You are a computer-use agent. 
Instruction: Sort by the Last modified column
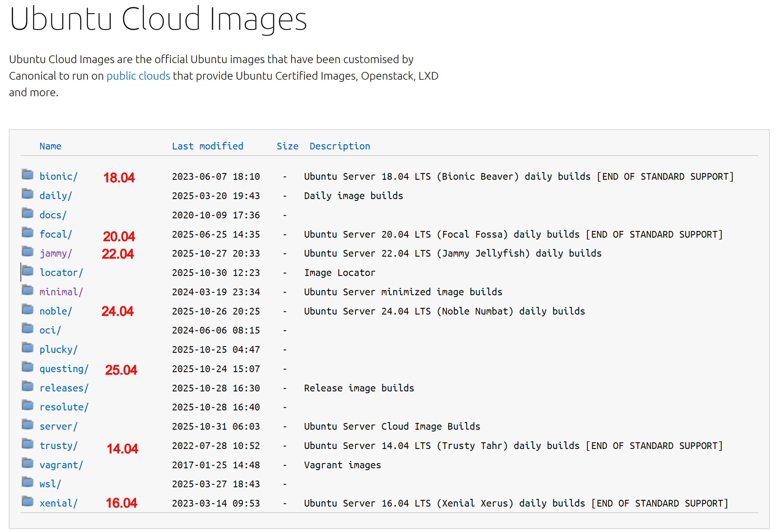coord(207,146)
